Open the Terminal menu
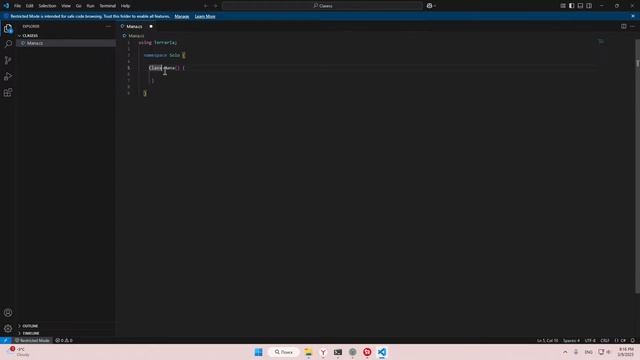 click(x=108, y=6)
